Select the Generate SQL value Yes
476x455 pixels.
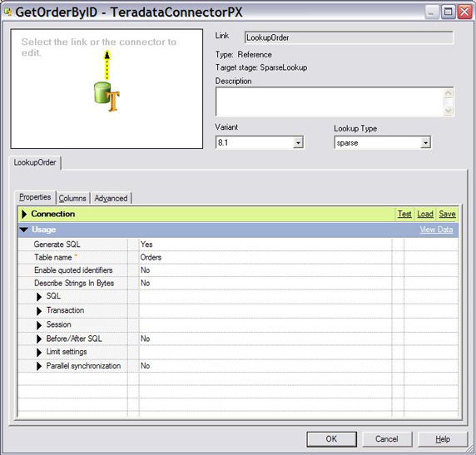click(146, 245)
